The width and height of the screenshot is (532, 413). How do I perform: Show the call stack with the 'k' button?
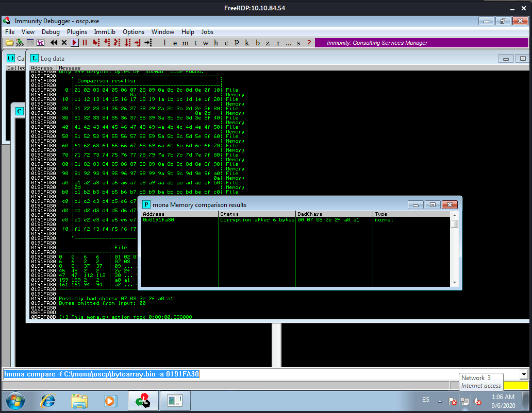(246, 43)
